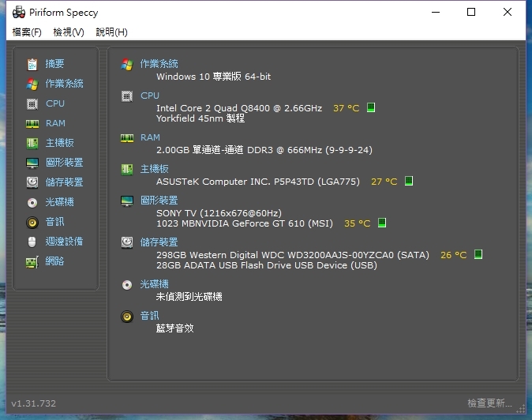Click Western Digital WD3200AAJS drive text
The width and height of the screenshot is (532, 420).
[293, 255]
